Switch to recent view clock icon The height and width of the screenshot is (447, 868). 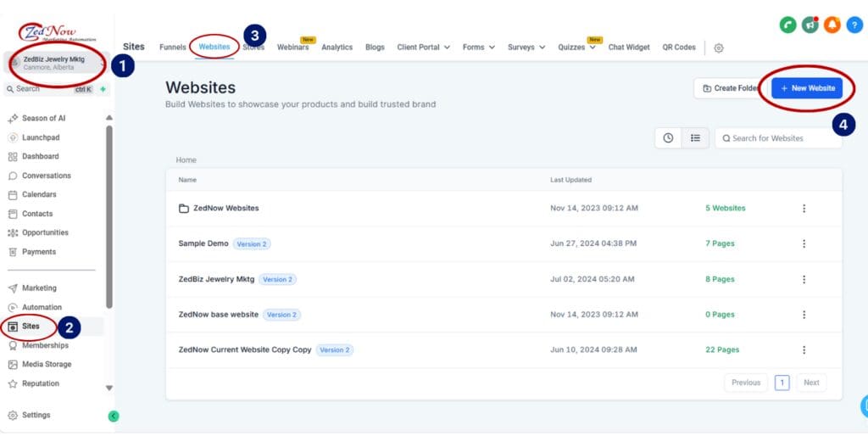pos(668,138)
